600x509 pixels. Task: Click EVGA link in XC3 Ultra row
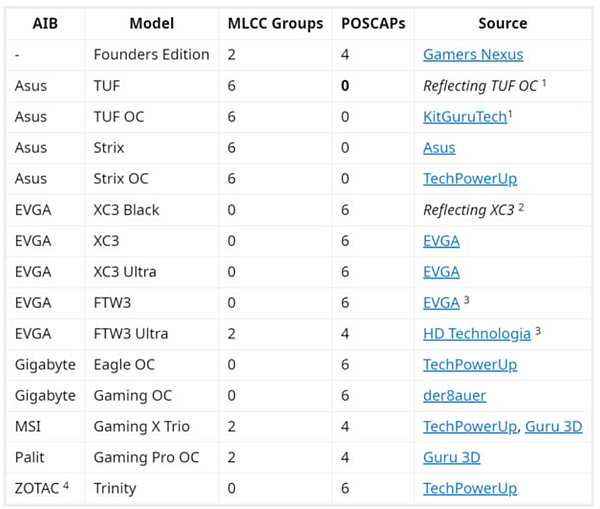pos(441,272)
